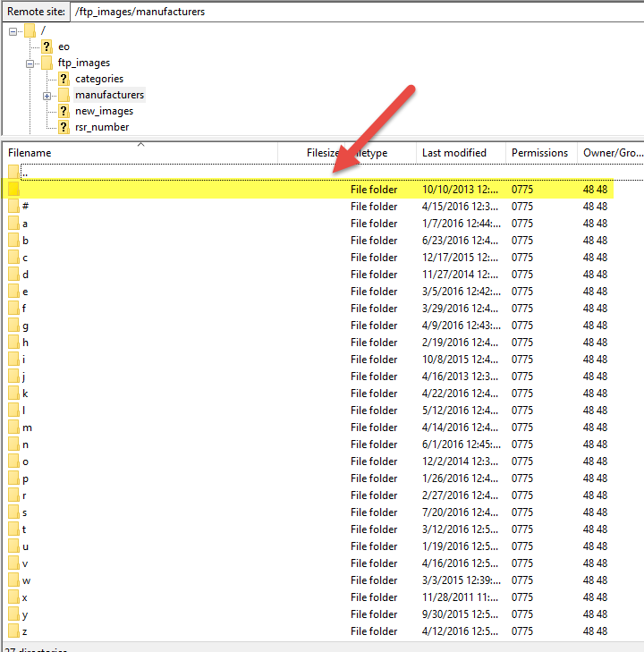Expand the 'manufacturers' tree node
This screenshot has height=652, width=644.
[47, 95]
